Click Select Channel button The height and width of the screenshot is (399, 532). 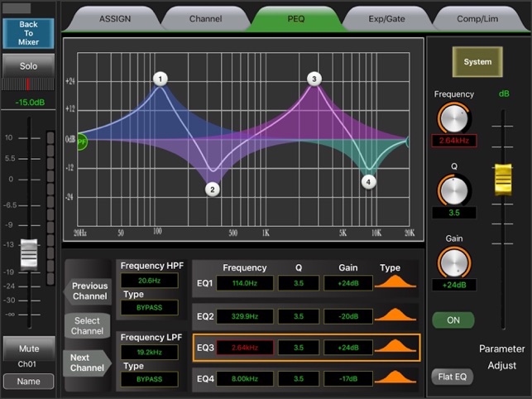pos(87,325)
